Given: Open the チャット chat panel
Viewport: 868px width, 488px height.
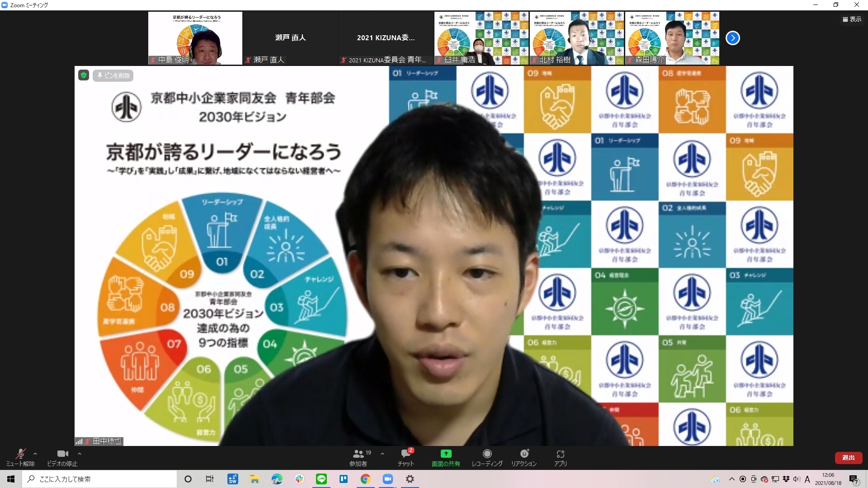Looking at the screenshot, I should (x=406, y=457).
